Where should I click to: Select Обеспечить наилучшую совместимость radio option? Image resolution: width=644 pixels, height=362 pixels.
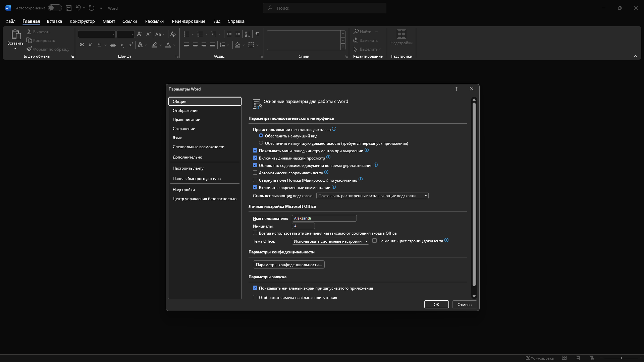click(x=261, y=143)
